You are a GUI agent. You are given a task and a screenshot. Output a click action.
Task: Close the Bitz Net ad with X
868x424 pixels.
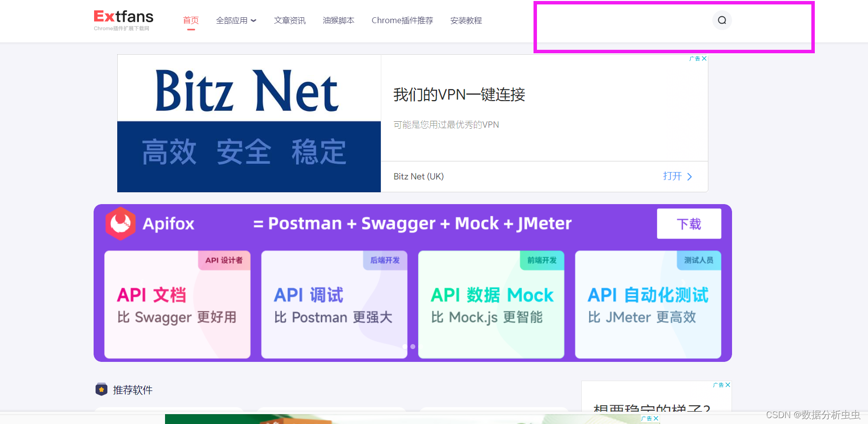(704, 58)
